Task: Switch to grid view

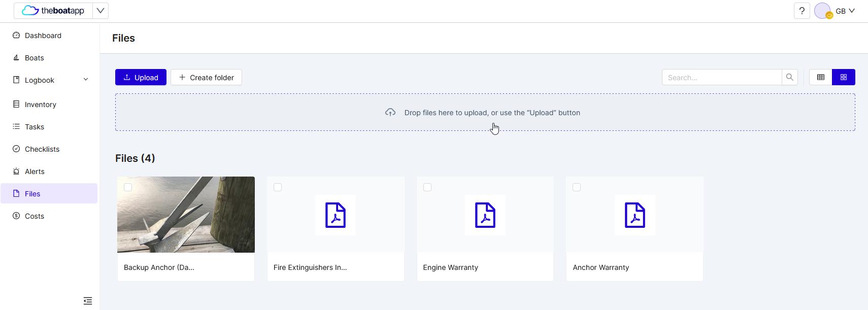Action: coord(844,77)
